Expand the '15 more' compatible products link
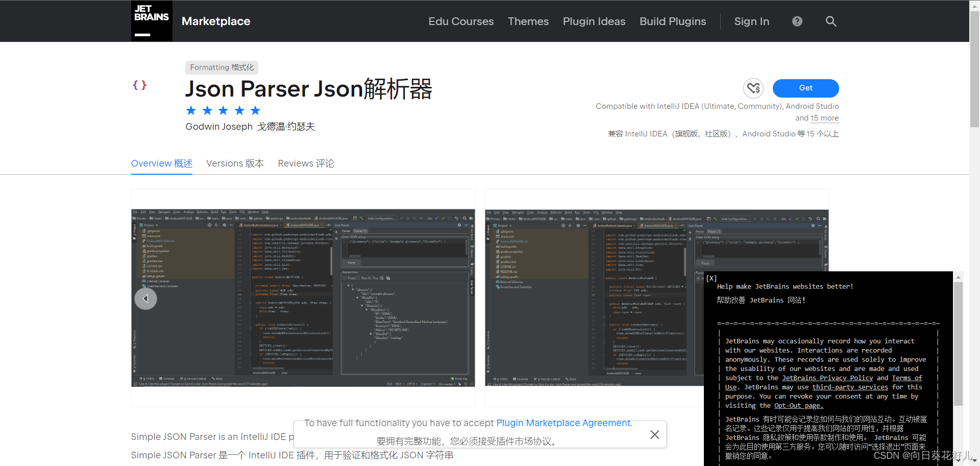980x466 pixels. click(824, 118)
